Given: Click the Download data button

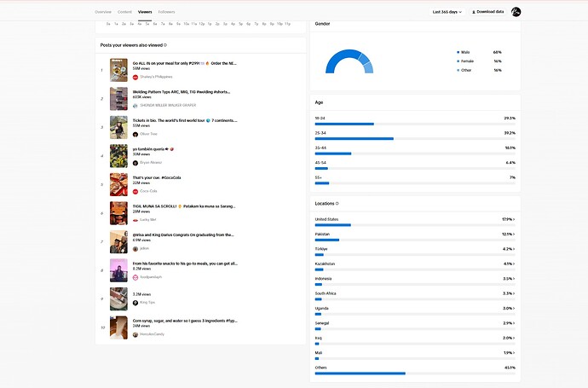Looking at the screenshot, I should pyautogui.click(x=487, y=12).
